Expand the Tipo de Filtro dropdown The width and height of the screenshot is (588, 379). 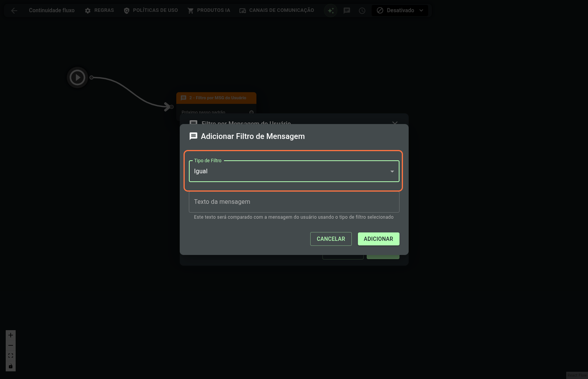tap(294, 171)
